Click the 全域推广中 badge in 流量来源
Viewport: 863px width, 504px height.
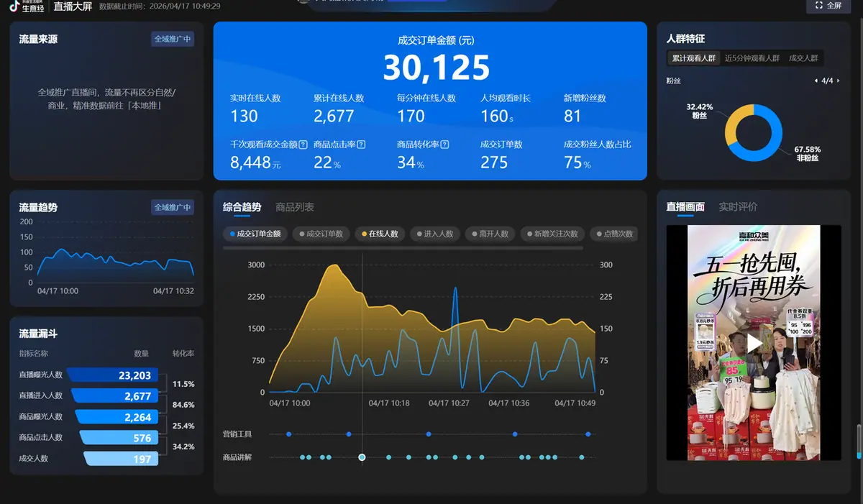coord(173,40)
